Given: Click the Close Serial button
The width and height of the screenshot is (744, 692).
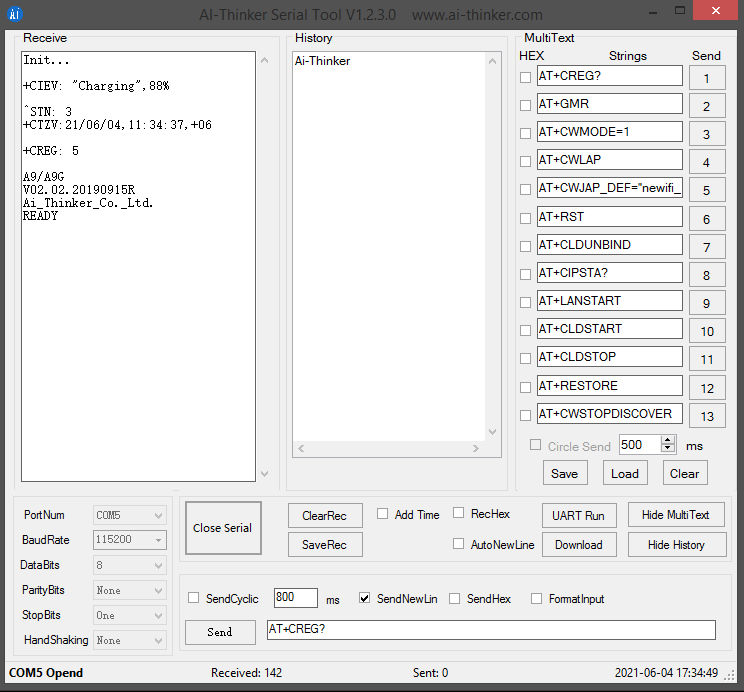Looking at the screenshot, I should 223,528.
